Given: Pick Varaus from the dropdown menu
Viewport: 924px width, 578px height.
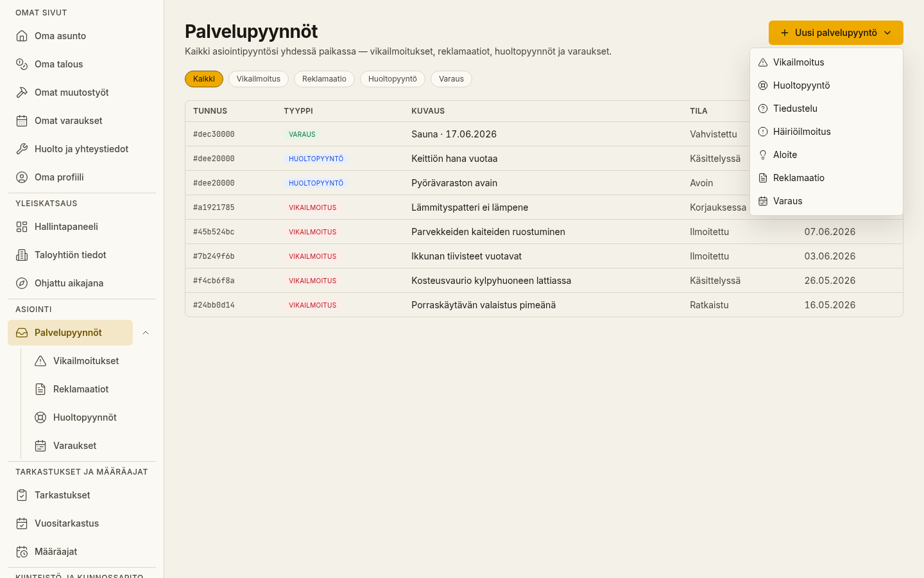Looking at the screenshot, I should (826, 201).
